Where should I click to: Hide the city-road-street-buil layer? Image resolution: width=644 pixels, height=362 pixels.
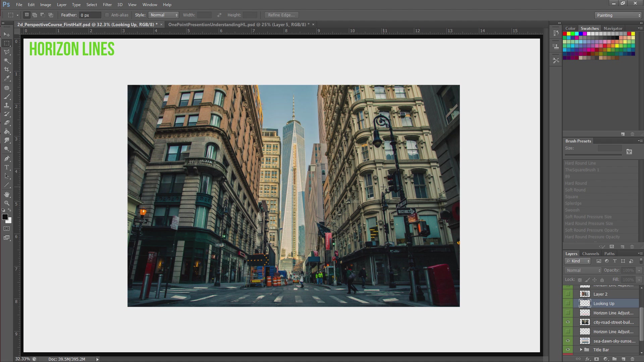tap(568, 322)
